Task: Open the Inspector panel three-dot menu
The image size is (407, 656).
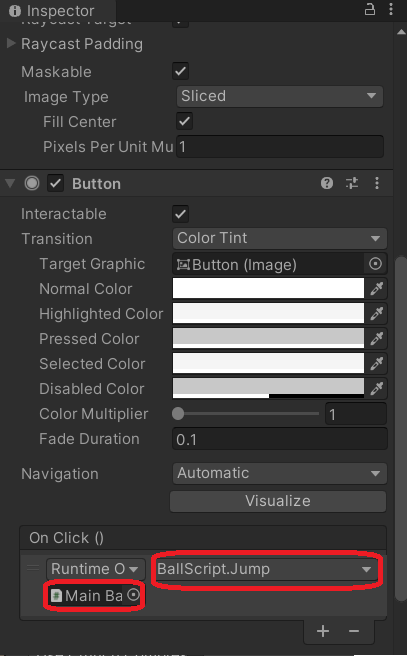Action: 391,9
